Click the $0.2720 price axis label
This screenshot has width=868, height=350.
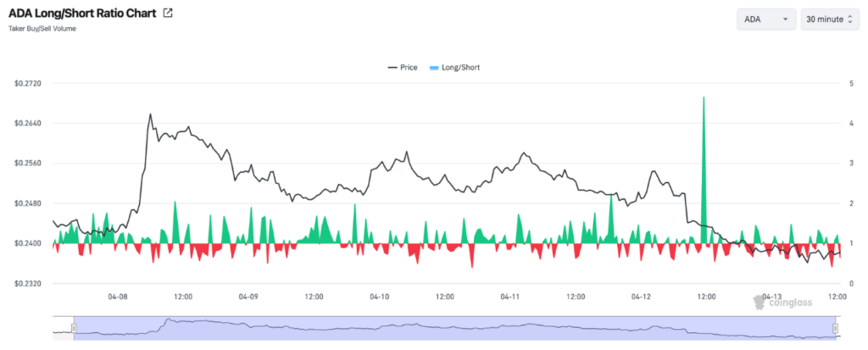(x=28, y=83)
